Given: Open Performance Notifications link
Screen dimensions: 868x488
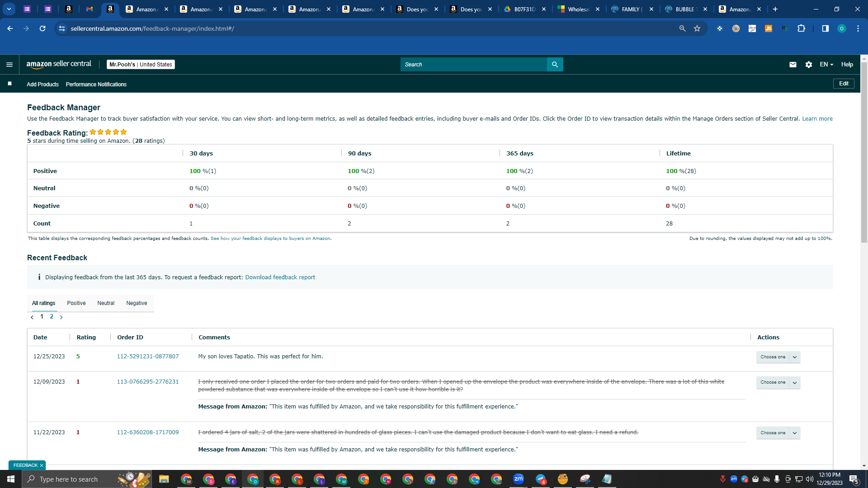Looking at the screenshot, I should point(96,84).
